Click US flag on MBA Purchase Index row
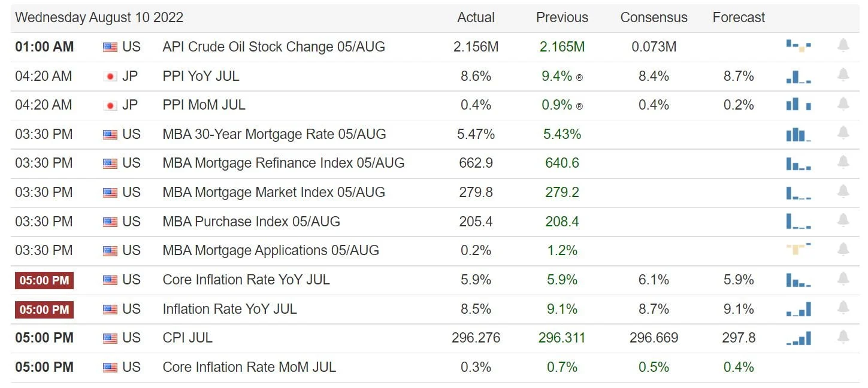This screenshot has height=388, width=868. click(x=110, y=222)
